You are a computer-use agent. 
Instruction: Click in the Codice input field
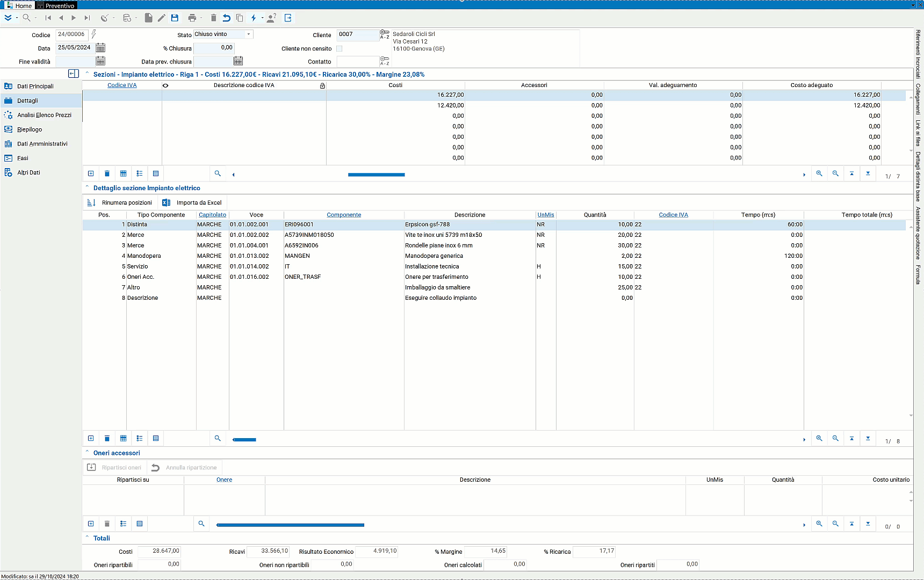pyautogui.click(x=71, y=34)
